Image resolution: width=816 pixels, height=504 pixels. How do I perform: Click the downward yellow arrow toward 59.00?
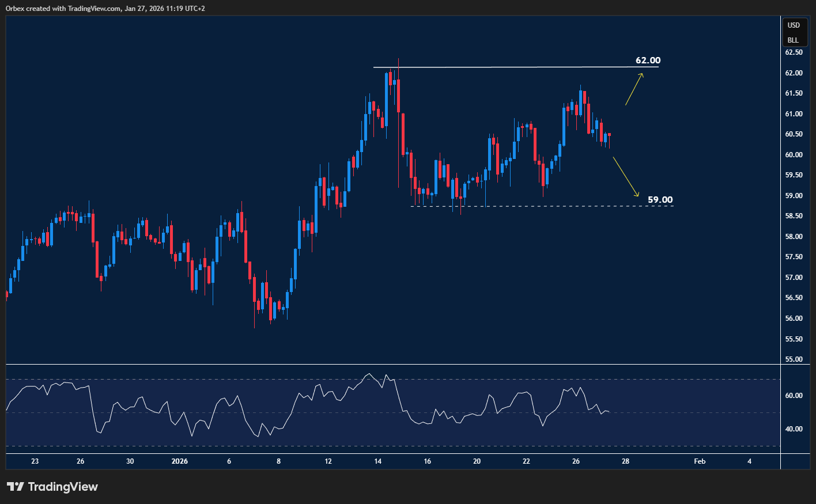pyautogui.click(x=626, y=177)
